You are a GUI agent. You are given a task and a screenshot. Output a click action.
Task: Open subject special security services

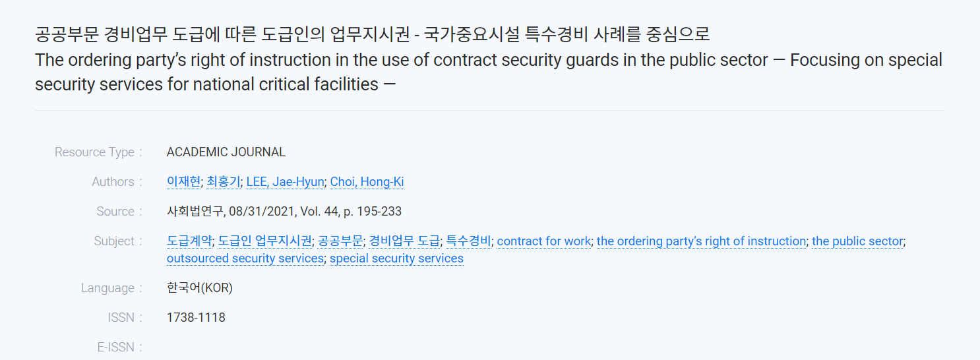[x=396, y=258]
